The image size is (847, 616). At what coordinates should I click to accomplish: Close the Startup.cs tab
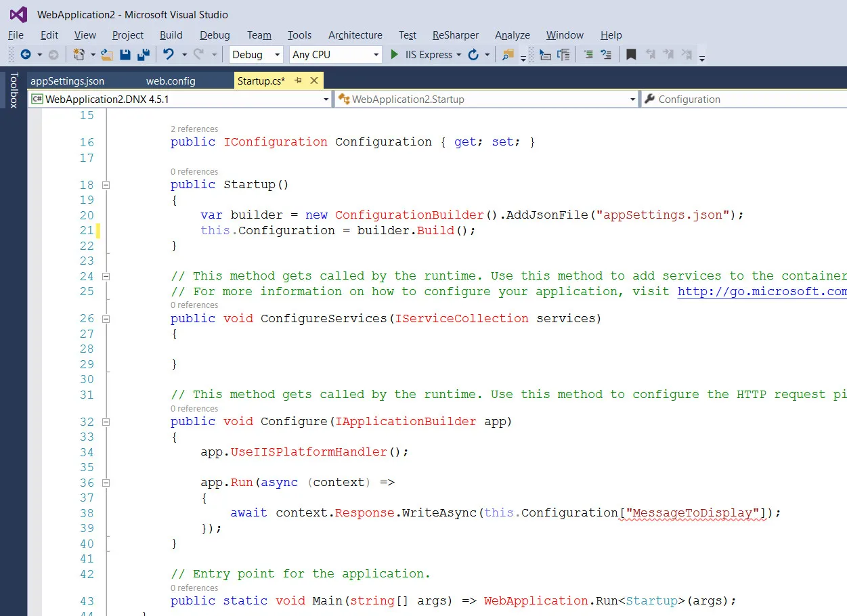tap(314, 81)
